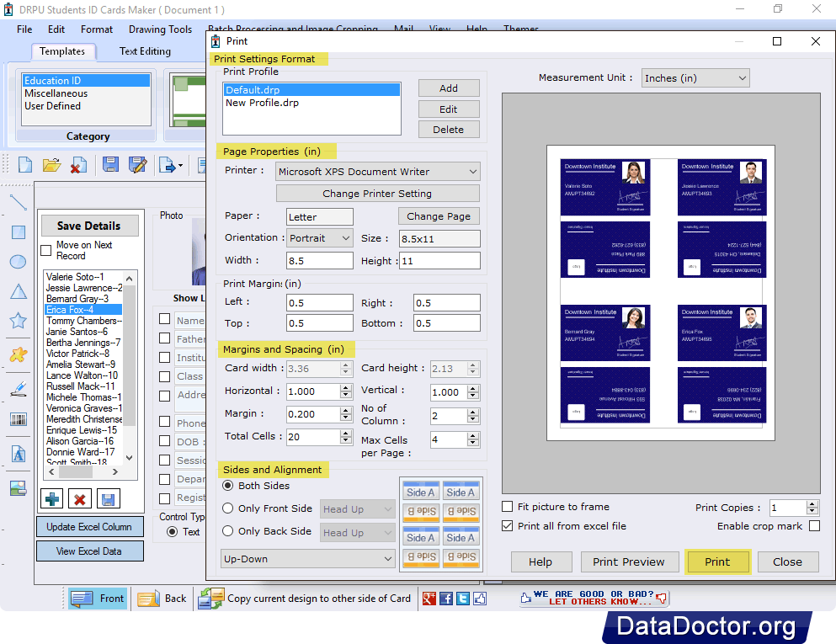Open the Up-Down alignment dropdown

307,559
